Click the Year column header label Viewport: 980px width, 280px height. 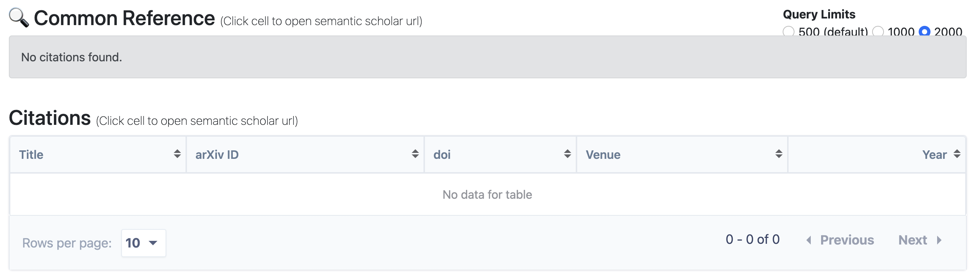(934, 154)
